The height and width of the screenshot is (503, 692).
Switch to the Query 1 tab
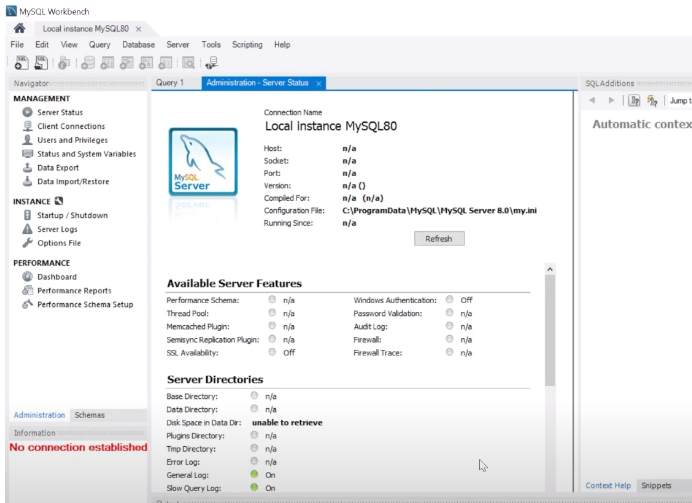click(x=170, y=83)
